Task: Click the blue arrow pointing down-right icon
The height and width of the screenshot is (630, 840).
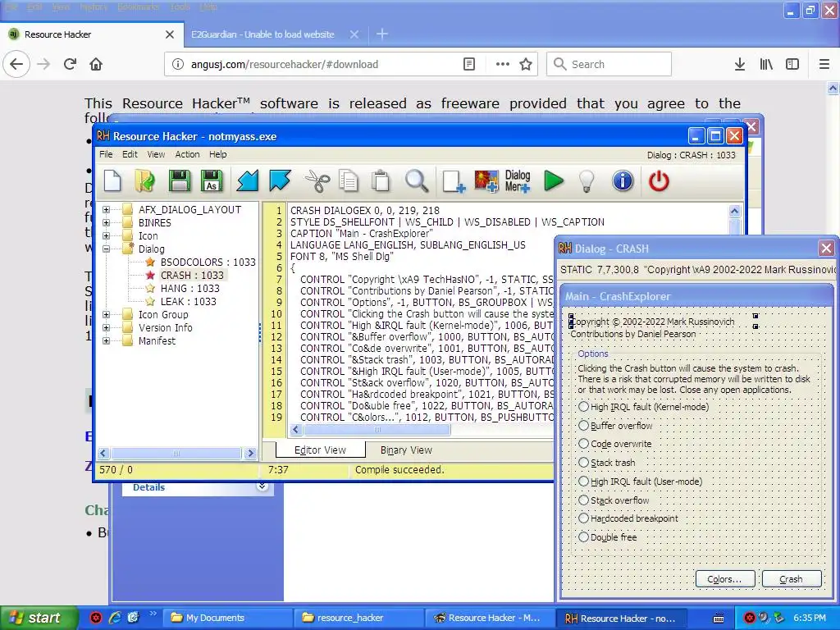Action: coord(281,181)
